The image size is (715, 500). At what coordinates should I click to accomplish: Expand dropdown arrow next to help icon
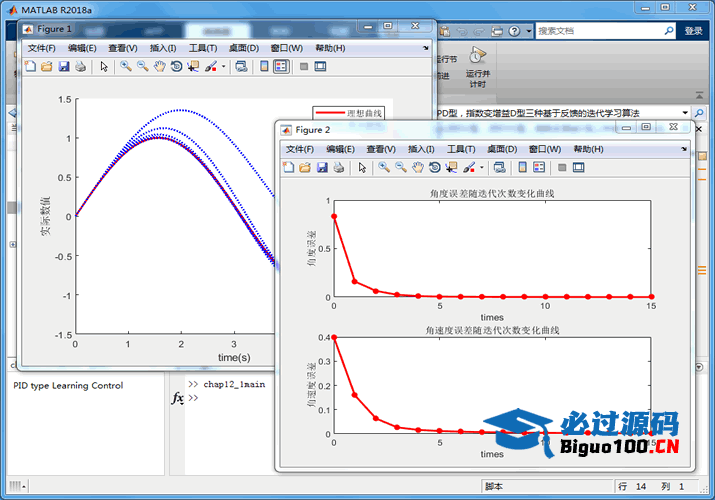pyautogui.click(x=528, y=31)
